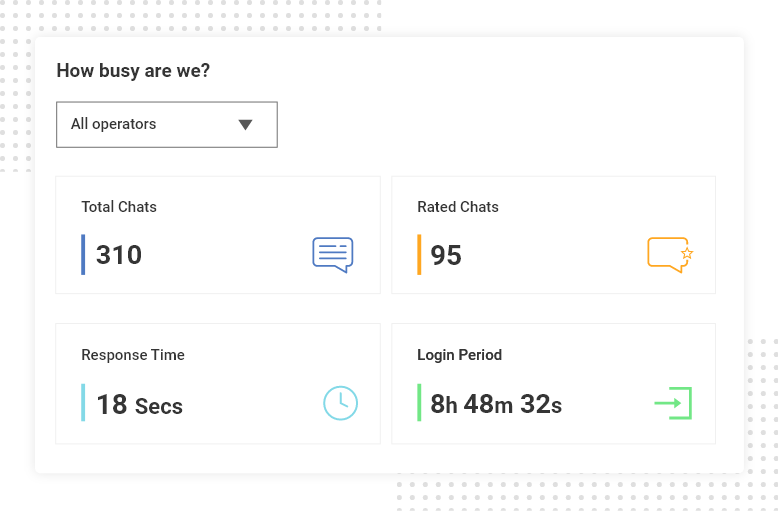This screenshot has width=778, height=511.
Task: Click the 95 rated chats number
Action: [446, 255]
